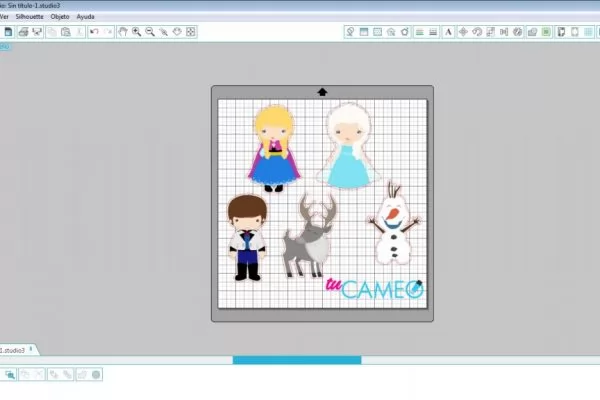Screen dimensions: 600x400
Task: Open the Fill Color panel icon
Action: click(350, 32)
